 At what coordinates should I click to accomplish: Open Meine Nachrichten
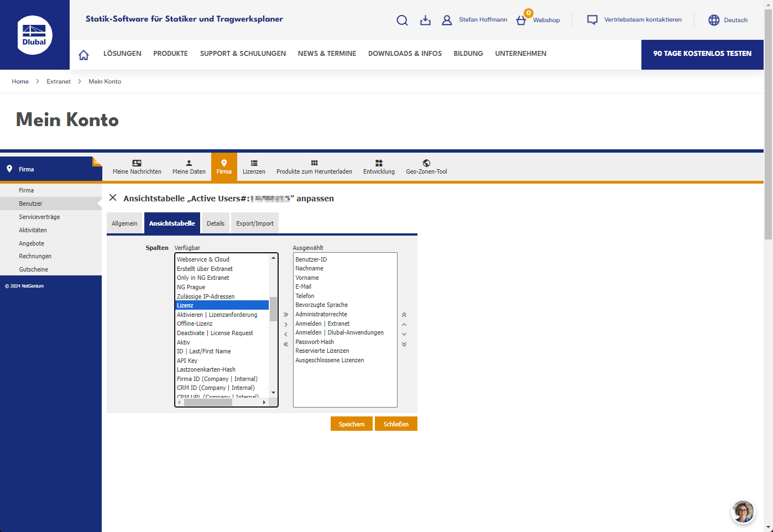point(137,166)
